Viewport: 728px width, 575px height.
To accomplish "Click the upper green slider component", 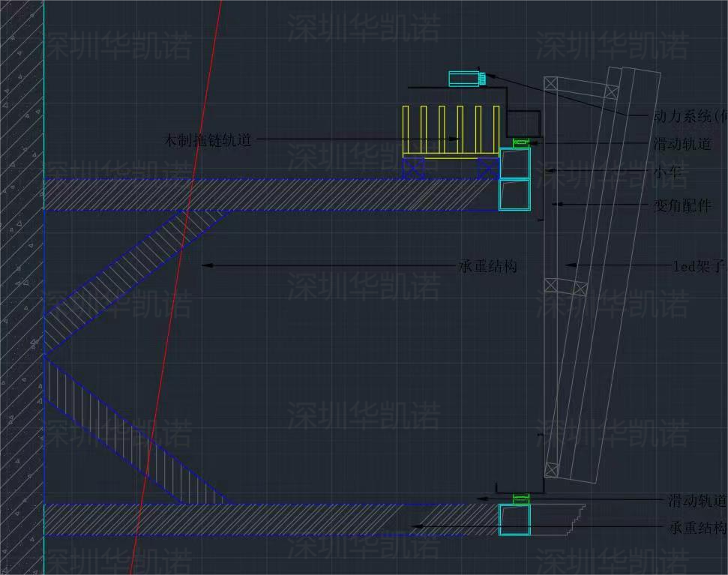I will [520, 142].
